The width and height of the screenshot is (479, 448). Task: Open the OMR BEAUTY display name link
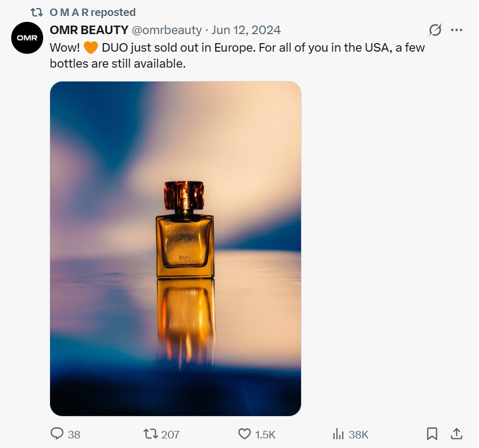(x=89, y=30)
